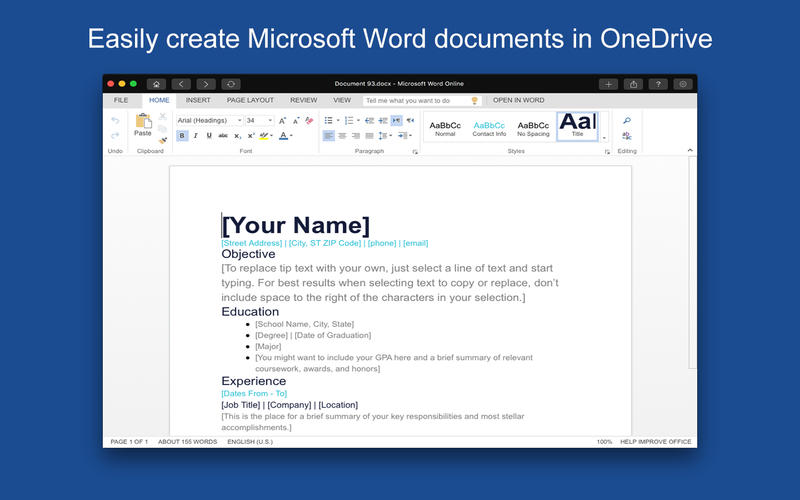Click the Grow Font icon

282,120
